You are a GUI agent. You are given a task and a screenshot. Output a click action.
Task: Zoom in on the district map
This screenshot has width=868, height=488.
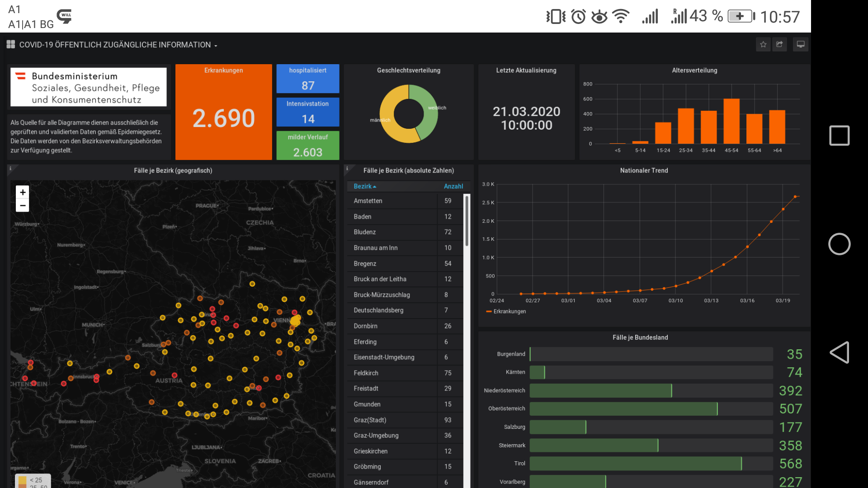(x=23, y=192)
